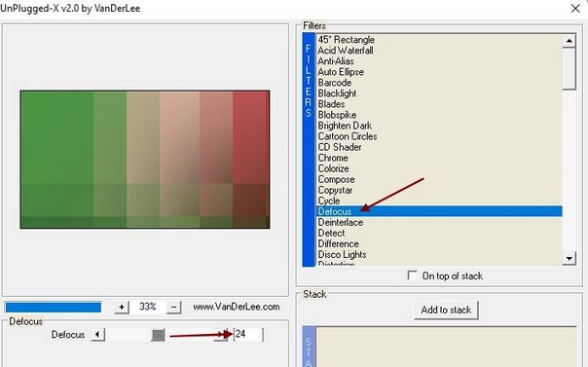Select the Chrome filter entry

(x=333, y=158)
